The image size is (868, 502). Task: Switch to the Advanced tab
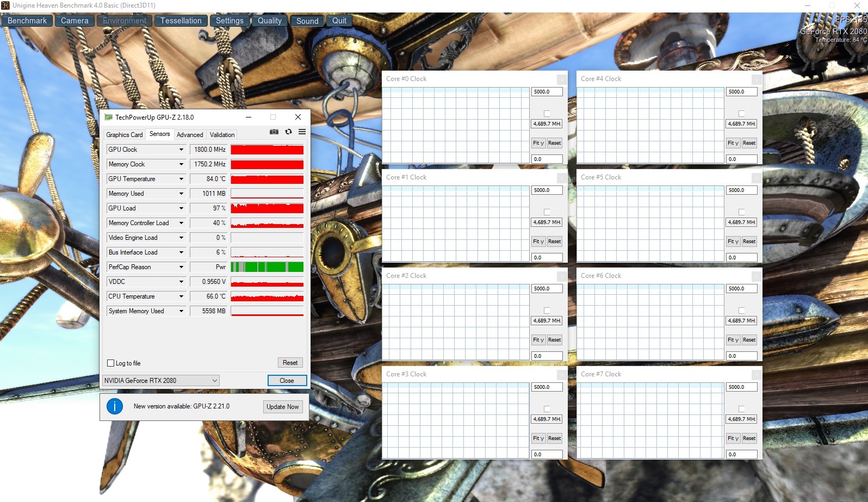[190, 135]
